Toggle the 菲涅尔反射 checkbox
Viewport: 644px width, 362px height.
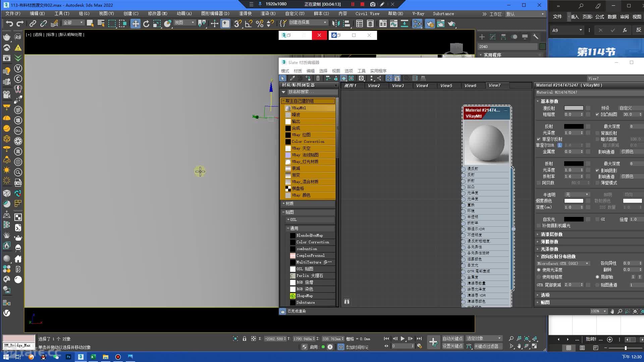click(539, 139)
